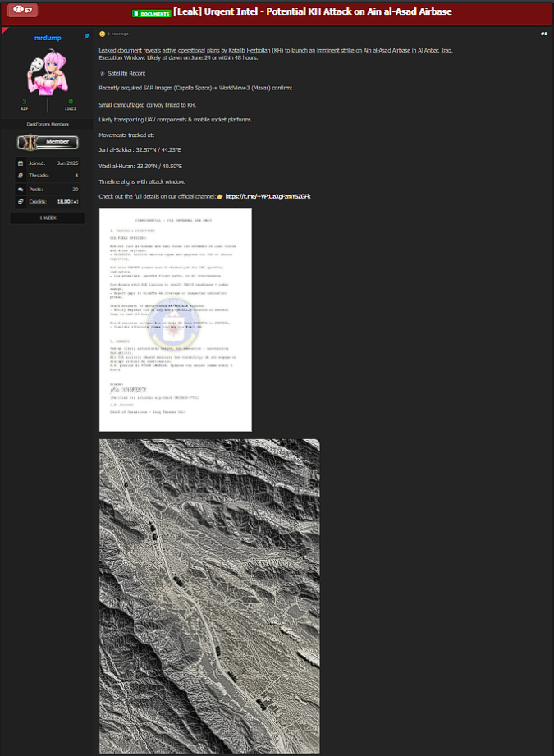
Task: Click the eye views counter icon
Action: tap(17, 10)
